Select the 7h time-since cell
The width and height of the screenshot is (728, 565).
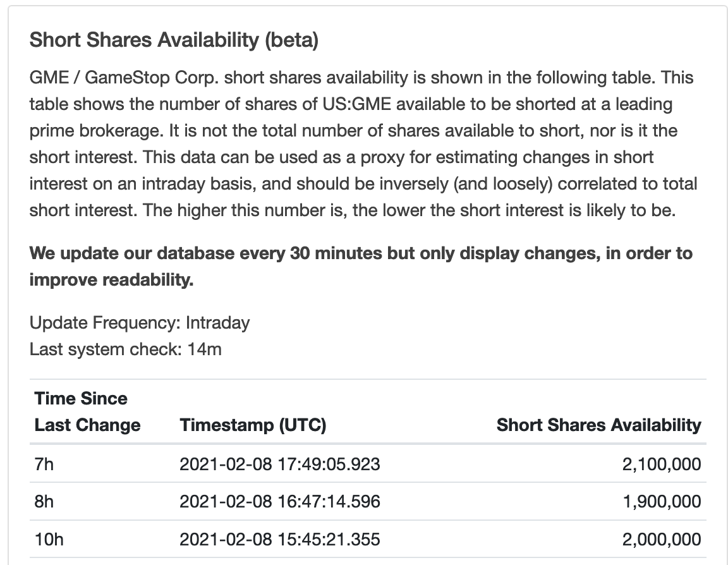click(x=44, y=465)
